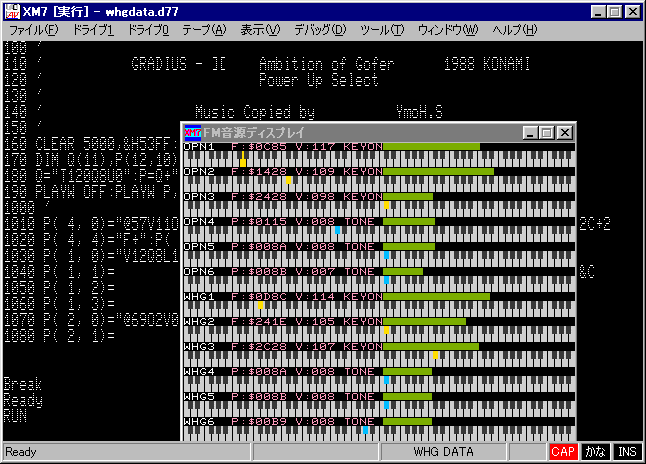Click the volume value V:117
Image resolution: width=646 pixels, height=464 pixels.
[315, 146]
